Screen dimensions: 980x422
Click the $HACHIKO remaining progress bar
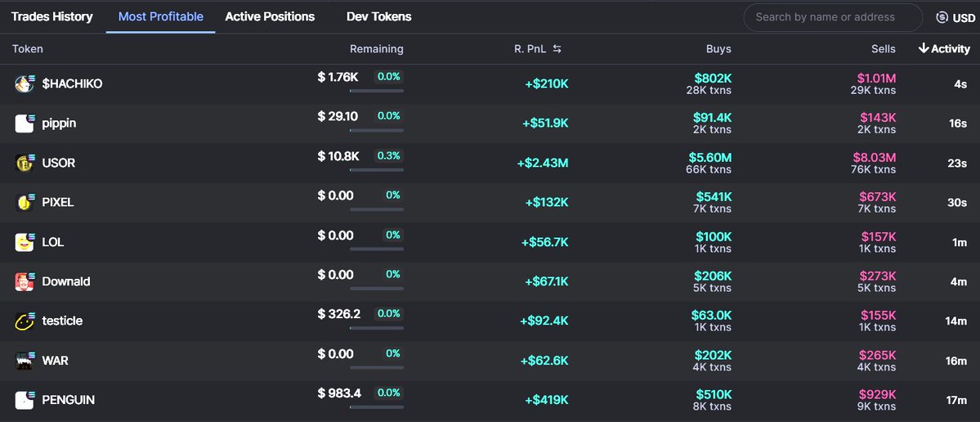[x=376, y=91]
